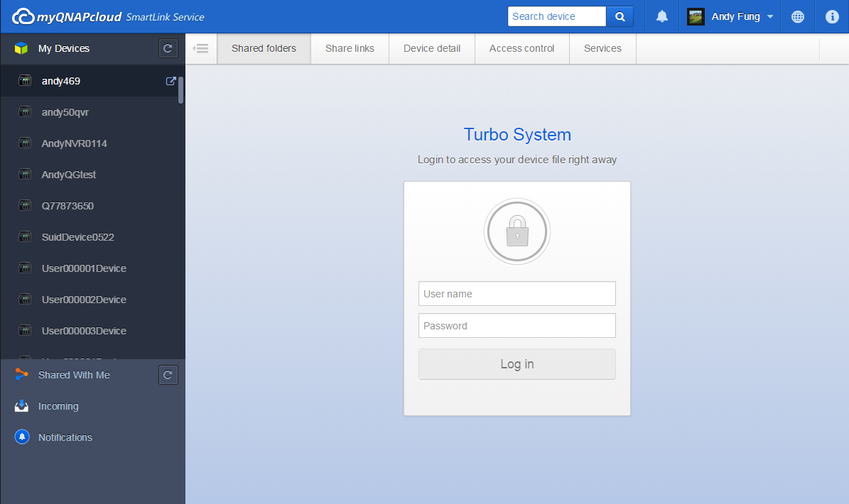Go to the Services tab
This screenshot has height=504, width=849.
pyautogui.click(x=602, y=48)
